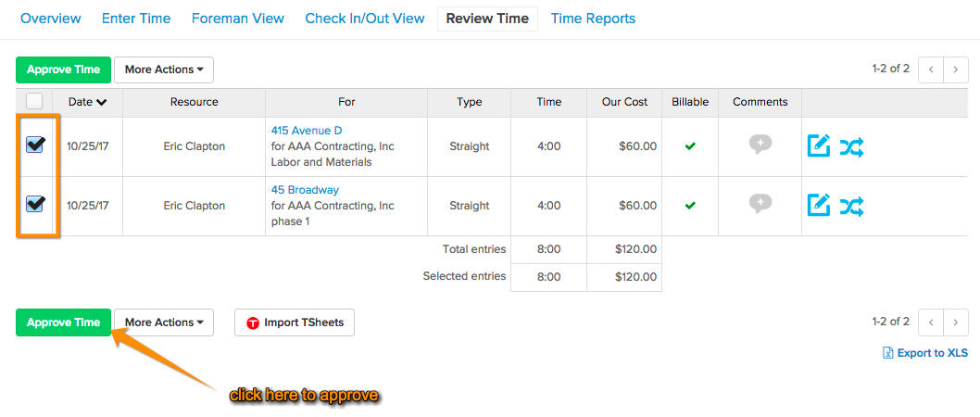The height and width of the screenshot is (417, 980).
Task: Go to next page, top pagination arrow
Action: pos(955,69)
